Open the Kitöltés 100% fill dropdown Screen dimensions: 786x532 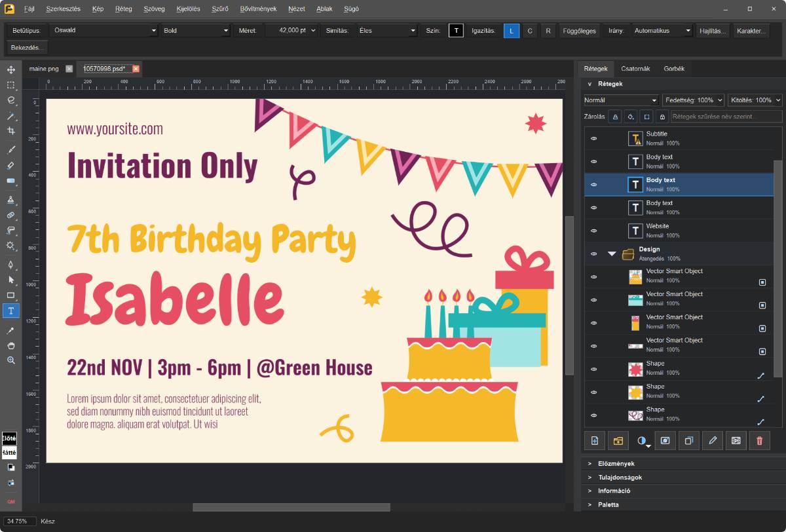point(755,100)
